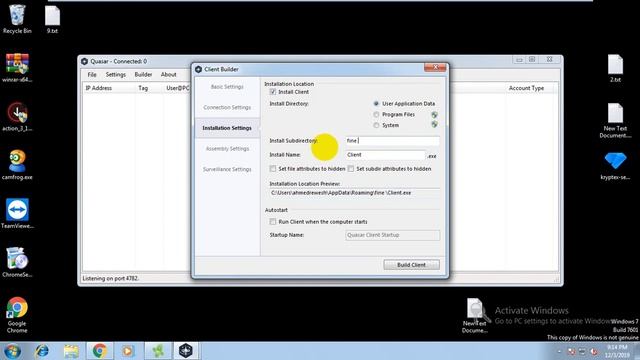Click the taskbar clock
This screenshot has width=640, height=360.
[618, 351]
